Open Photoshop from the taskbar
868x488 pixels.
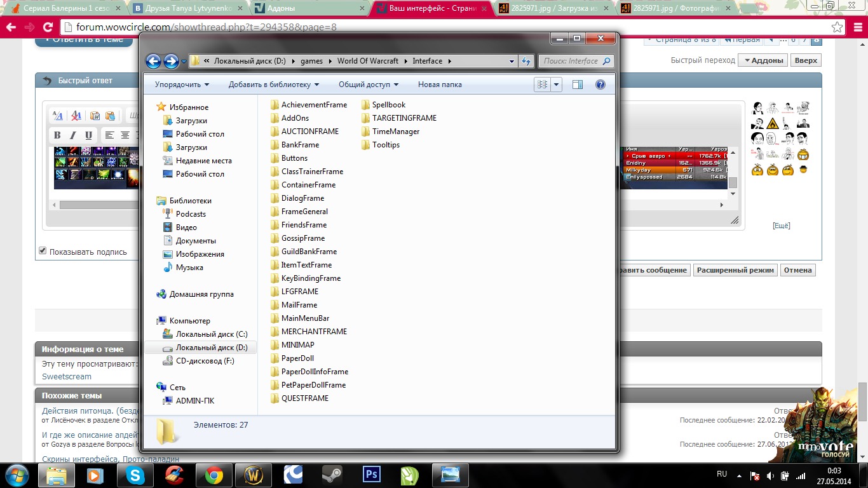click(370, 475)
